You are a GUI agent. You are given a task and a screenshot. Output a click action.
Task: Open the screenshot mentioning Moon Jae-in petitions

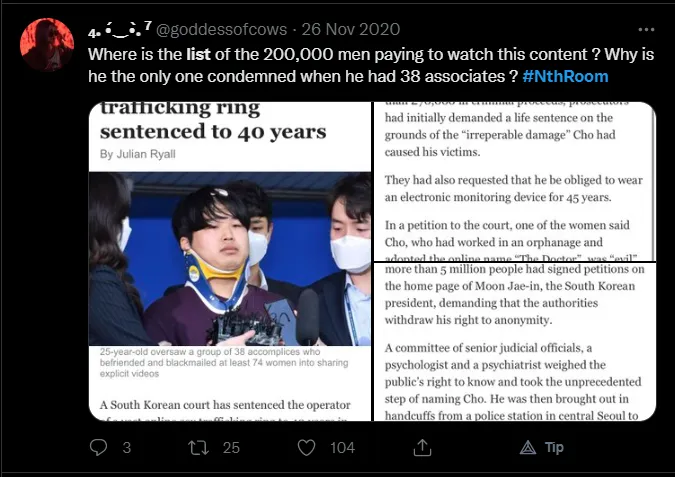click(514, 342)
